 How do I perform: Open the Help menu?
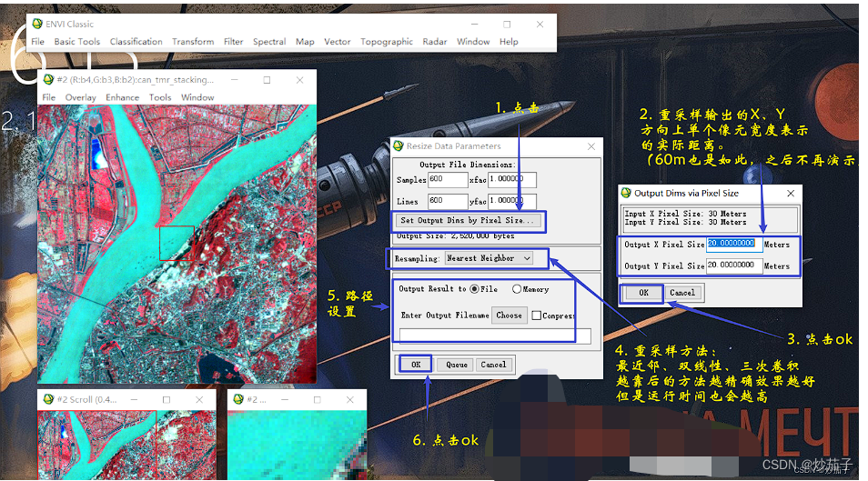[x=509, y=42]
